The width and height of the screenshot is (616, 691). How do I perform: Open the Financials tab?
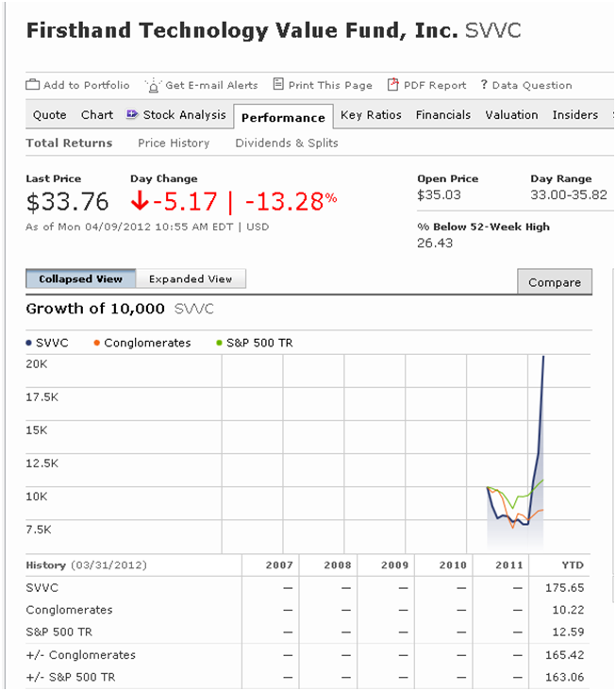[x=443, y=115]
